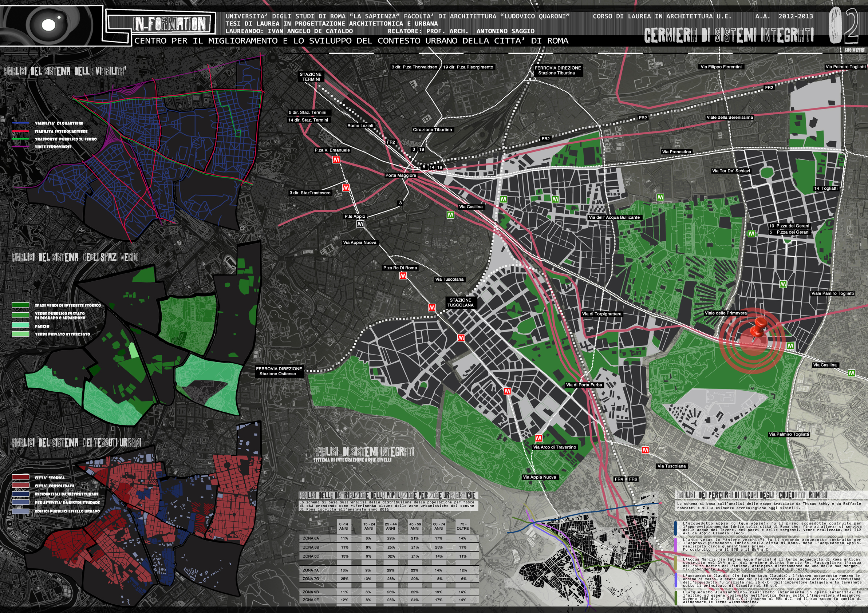This screenshot has height=613, width=868.
Task: Click metro icon below P.za V. Emanuele
Action: 336,160
